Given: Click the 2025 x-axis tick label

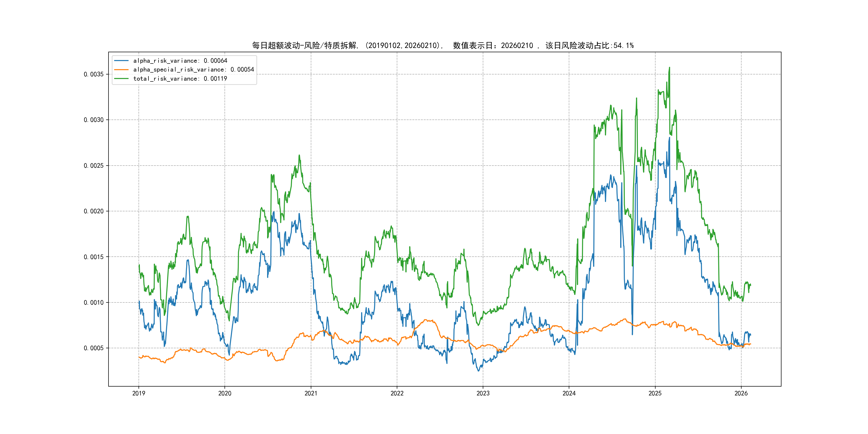Looking at the screenshot, I should pos(655,393).
